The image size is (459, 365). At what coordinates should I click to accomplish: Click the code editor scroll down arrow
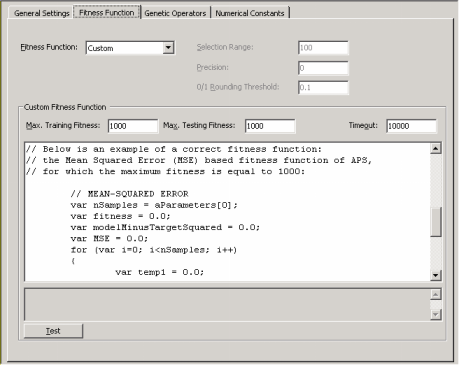(x=436, y=275)
